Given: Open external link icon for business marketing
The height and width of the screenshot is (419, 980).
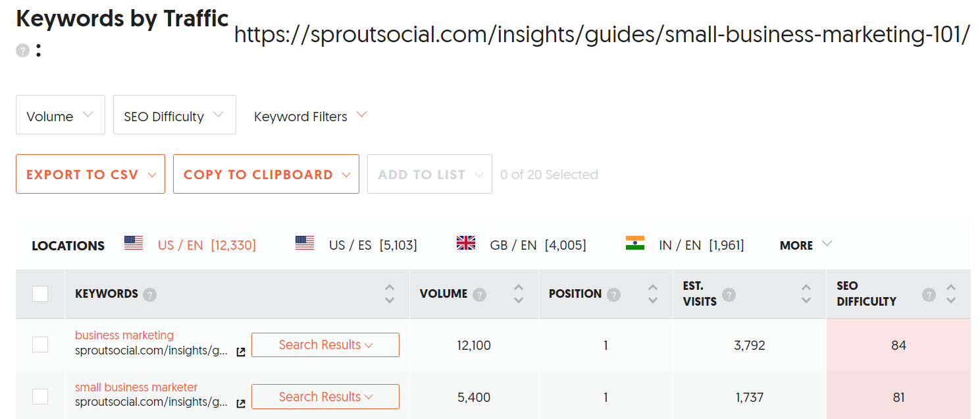Looking at the screenshot, I should click(241, 352).
